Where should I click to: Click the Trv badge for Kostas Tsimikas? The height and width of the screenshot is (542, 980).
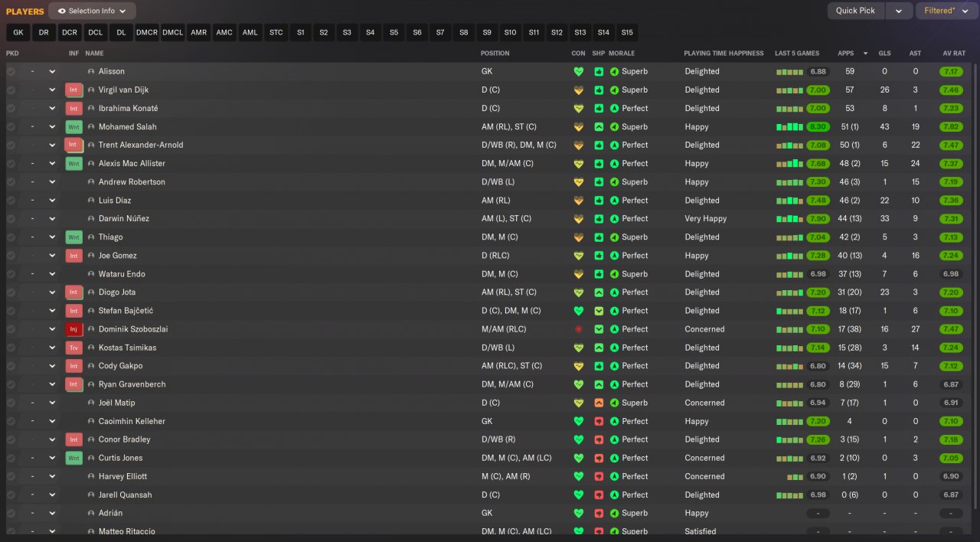(x=73, y=348)
